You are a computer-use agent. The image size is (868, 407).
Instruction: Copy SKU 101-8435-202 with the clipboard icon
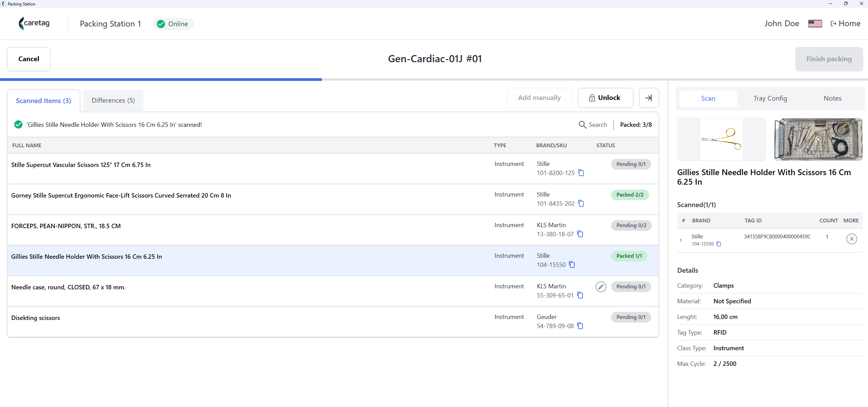click(x=581, y=204)
